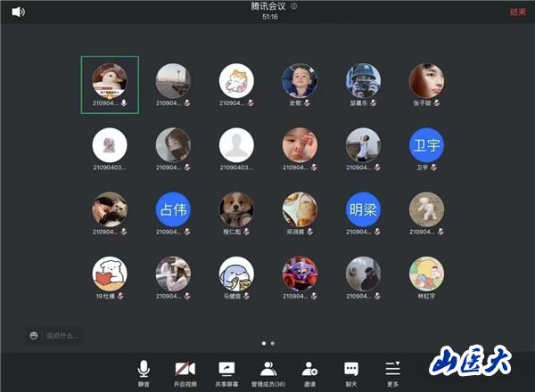The width and height of the screenshot is (535, 392).
Task: Open meeting info icon beside 腾讯会议 title
Action: coord(294,6)
